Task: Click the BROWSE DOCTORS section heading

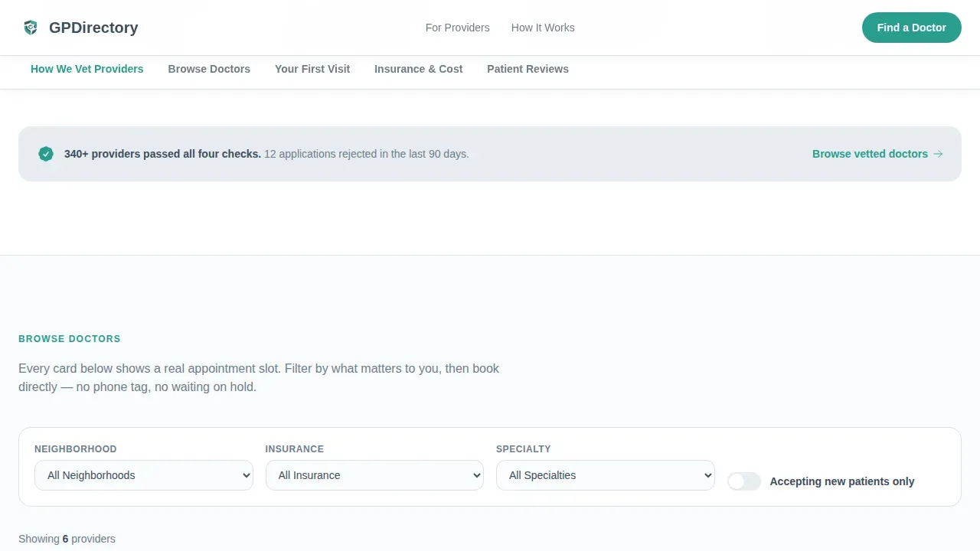Action: (70, 339)
